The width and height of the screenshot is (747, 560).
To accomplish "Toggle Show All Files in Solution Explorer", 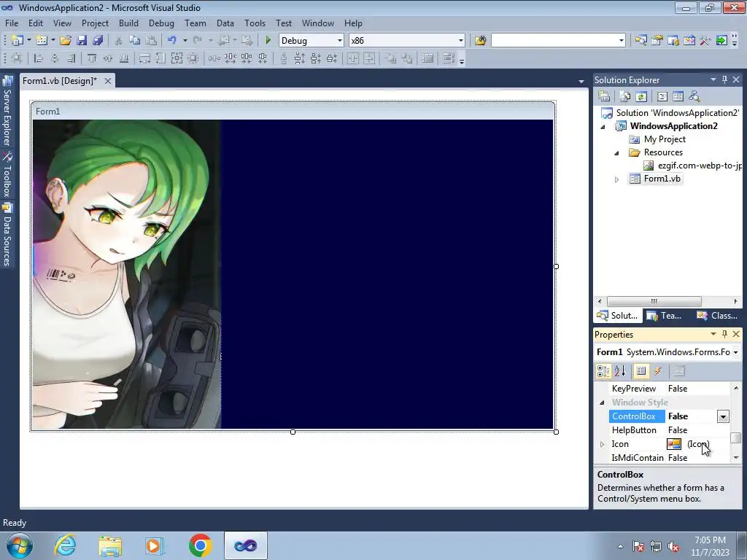I will [x=625, y=97].
